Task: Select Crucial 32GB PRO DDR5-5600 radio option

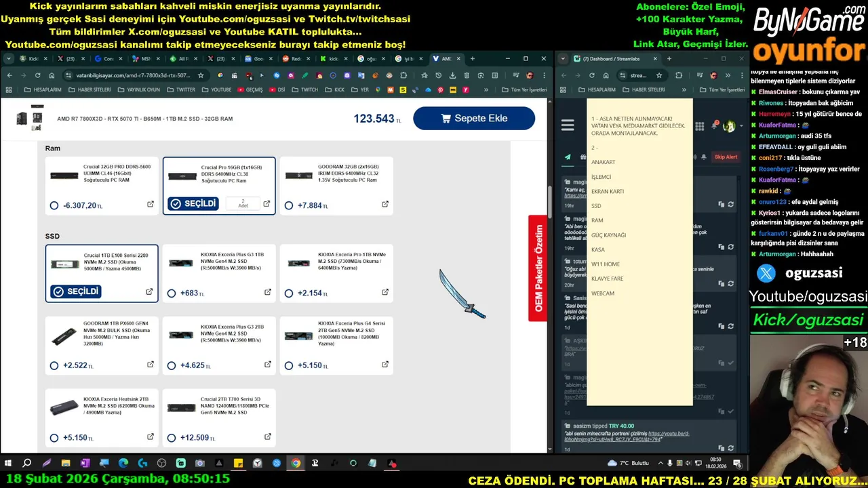Action: [x=54, y=205]
